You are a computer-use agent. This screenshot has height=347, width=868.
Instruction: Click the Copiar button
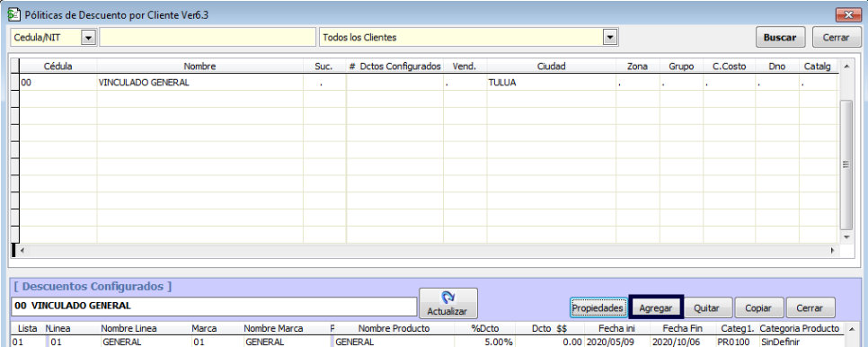[x=760, y=307]
